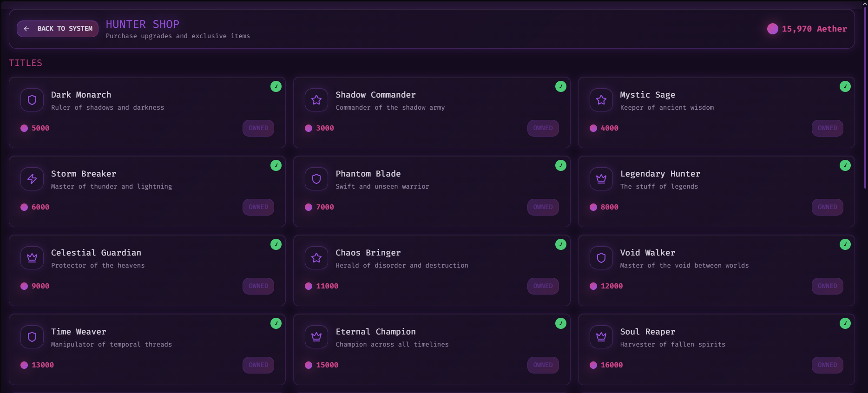The image size is (868, 393).
Task: Click the Owned button for Phantom Blade
Action: click(543, 207)
